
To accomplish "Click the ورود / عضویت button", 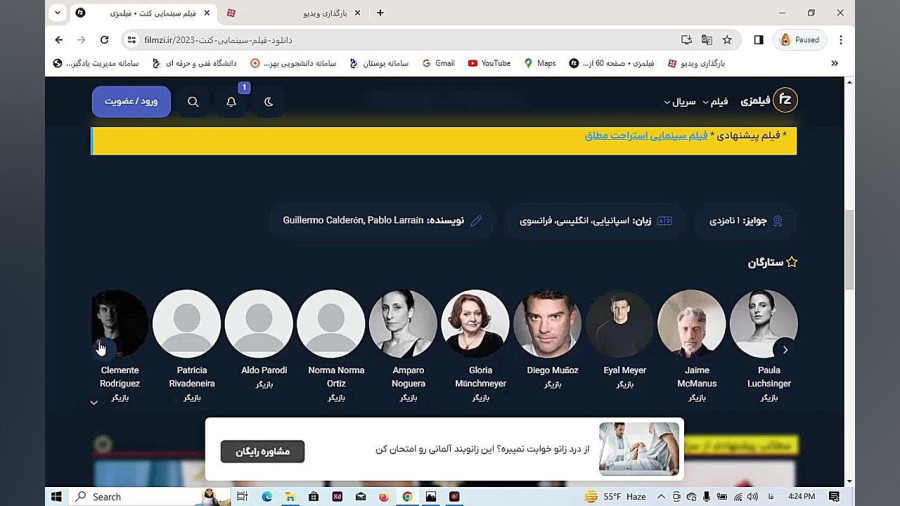I will [x=131, y=102].
